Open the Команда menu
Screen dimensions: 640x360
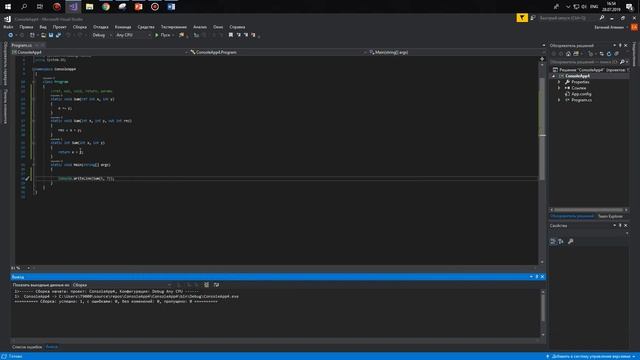coord(123,27)
